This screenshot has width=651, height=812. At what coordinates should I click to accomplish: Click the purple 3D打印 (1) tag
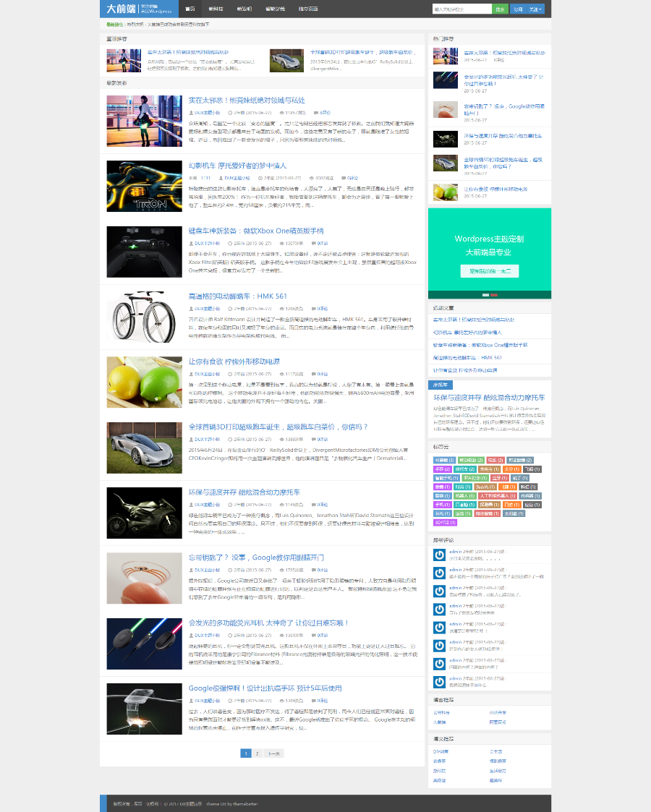[x=446, y=523]
